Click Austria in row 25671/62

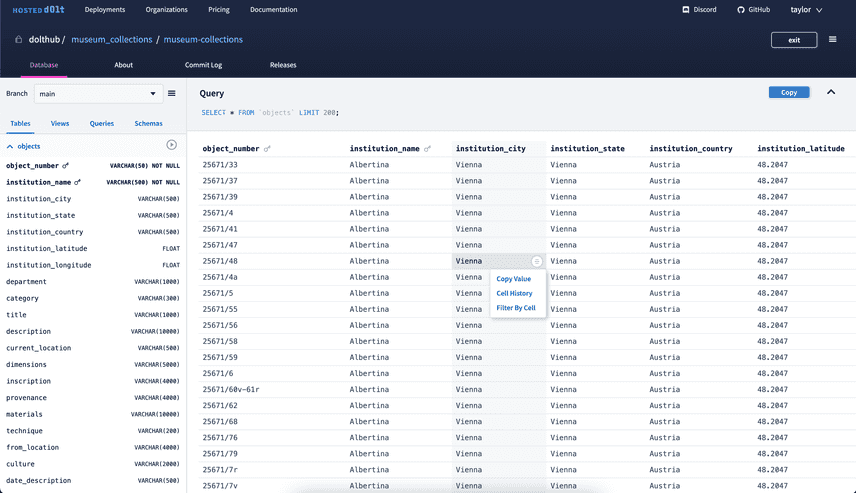pyautogui.click(x=664, y=406)
